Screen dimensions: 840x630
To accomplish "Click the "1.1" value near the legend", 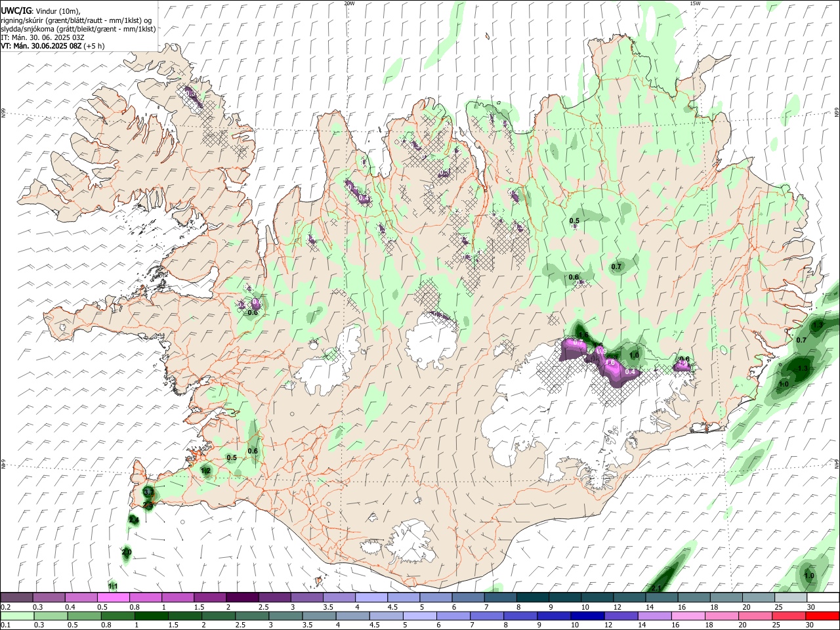I will point(113,586).
